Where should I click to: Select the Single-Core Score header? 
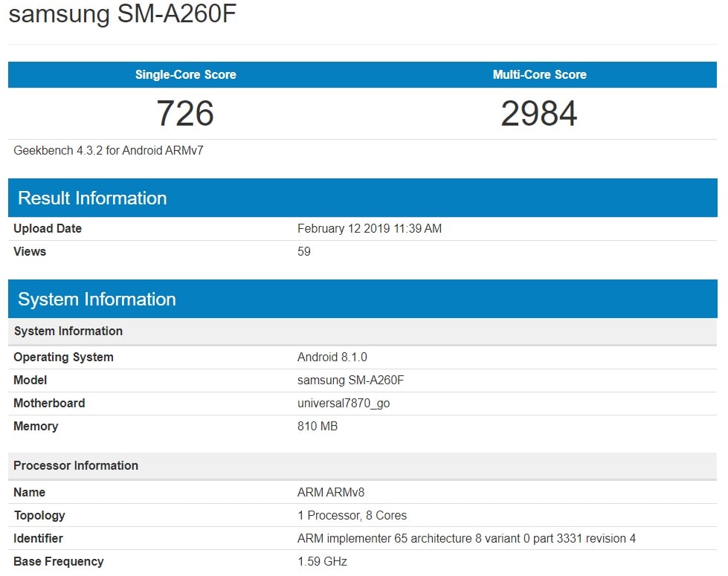point(186,75)
